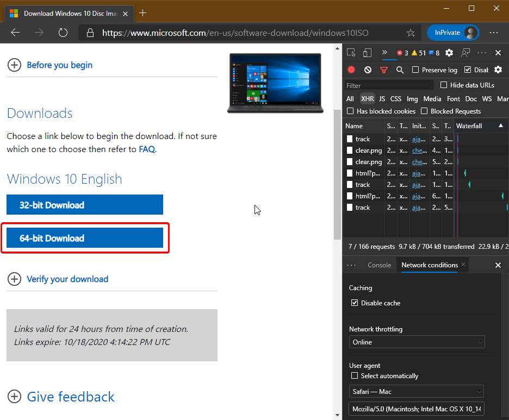The height and width of the screenshot is (420, 509).
Task: Click the browser back arrow
Action: 15,33
